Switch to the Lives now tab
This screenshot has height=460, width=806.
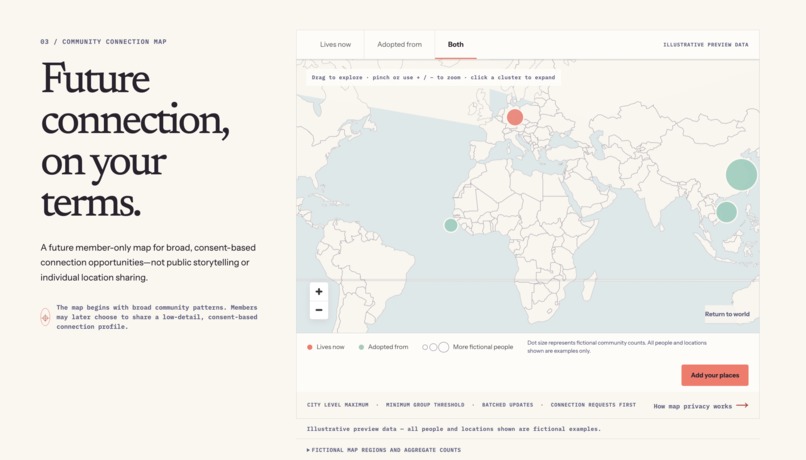(x=335, y=45)
